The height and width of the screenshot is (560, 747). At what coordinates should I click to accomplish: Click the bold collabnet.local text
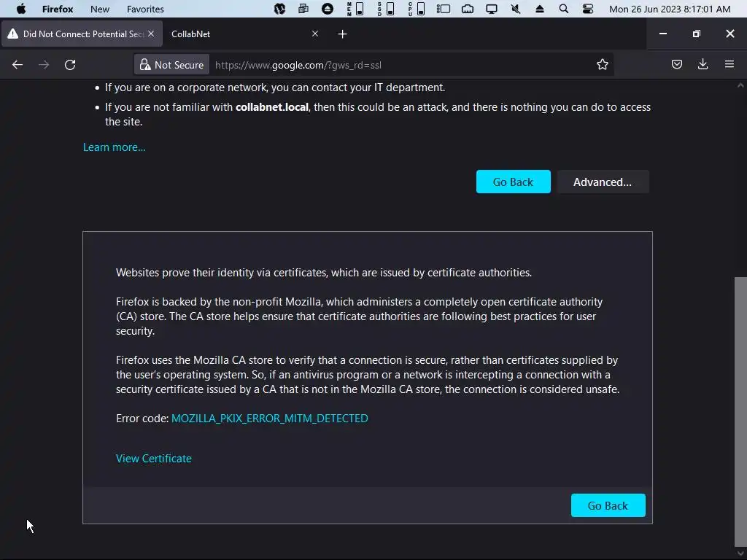(272, 107)
